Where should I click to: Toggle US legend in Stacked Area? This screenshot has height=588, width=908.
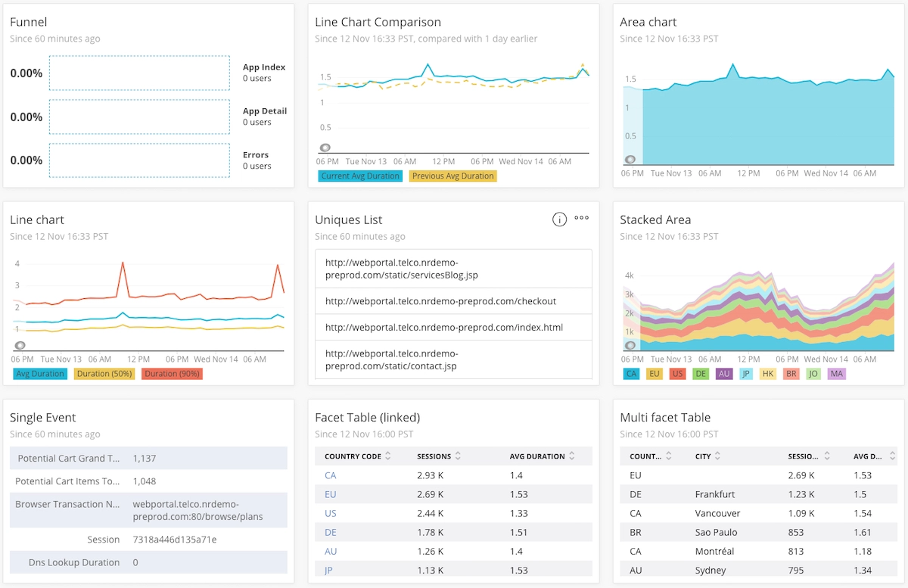tap(677, 374)
